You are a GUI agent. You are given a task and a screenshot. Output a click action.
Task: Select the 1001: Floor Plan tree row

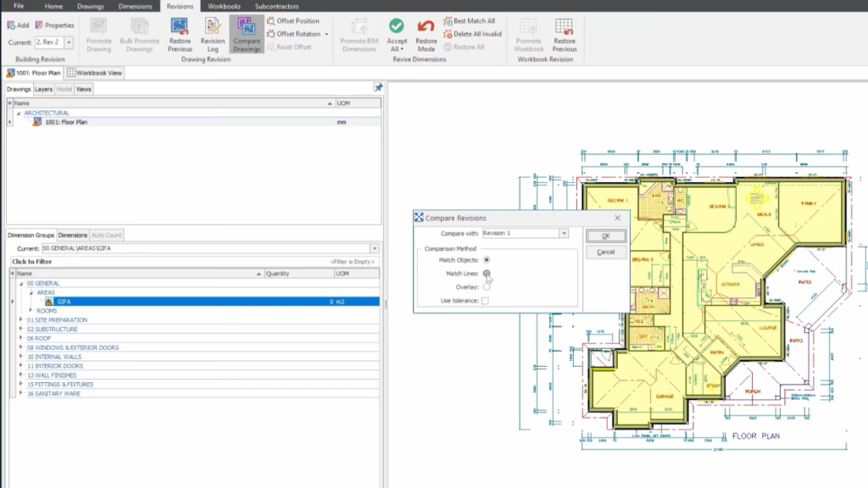coord(194,122)
